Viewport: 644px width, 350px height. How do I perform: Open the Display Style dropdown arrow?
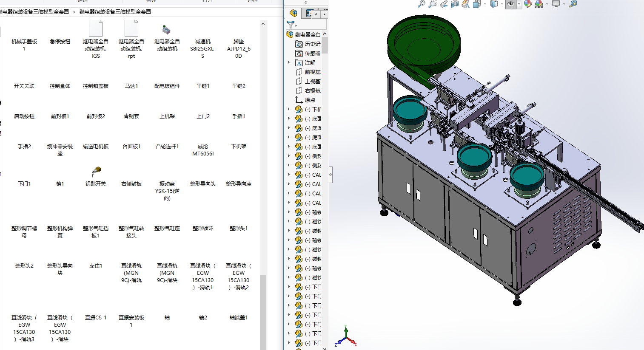point(502,4)
